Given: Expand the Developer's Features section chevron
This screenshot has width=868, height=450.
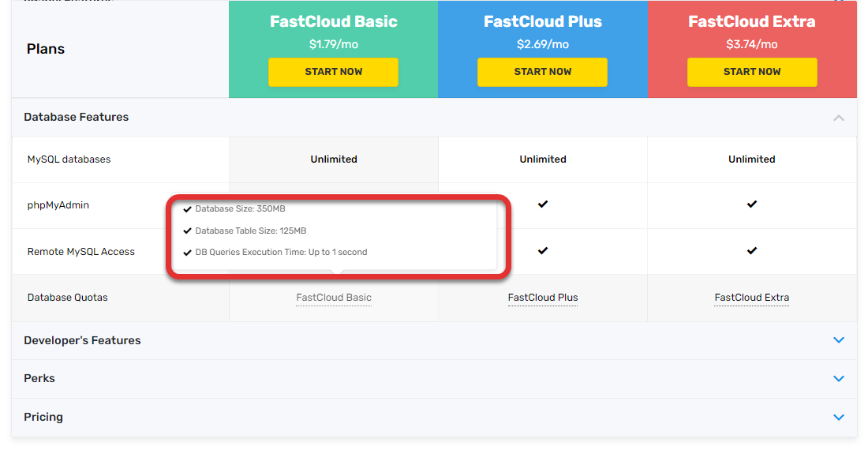Looking at the screenshot, I should pos(839,339).
